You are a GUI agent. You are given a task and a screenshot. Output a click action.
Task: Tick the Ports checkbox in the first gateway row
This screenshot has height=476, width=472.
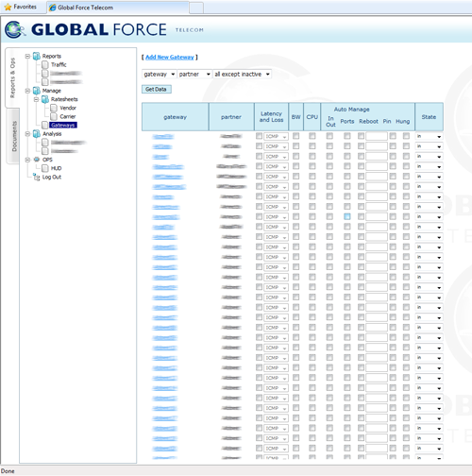(x=347, y=136)
